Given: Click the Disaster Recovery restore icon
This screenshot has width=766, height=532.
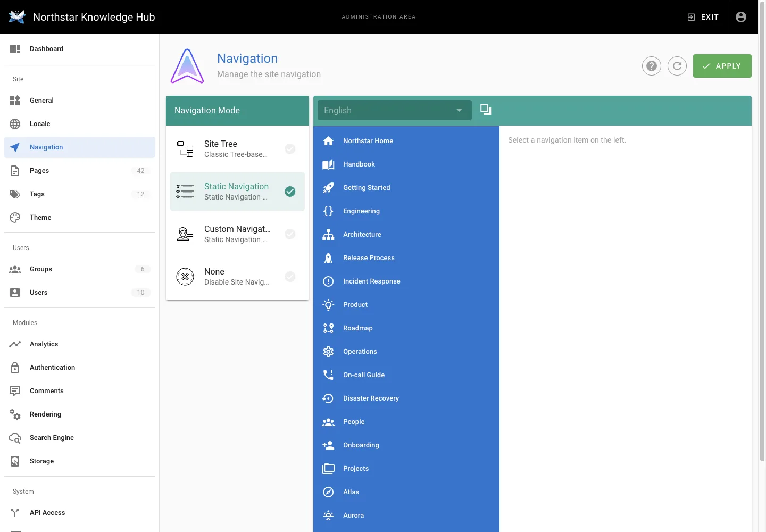Looking at the screenshot, I should click(328, 398).
